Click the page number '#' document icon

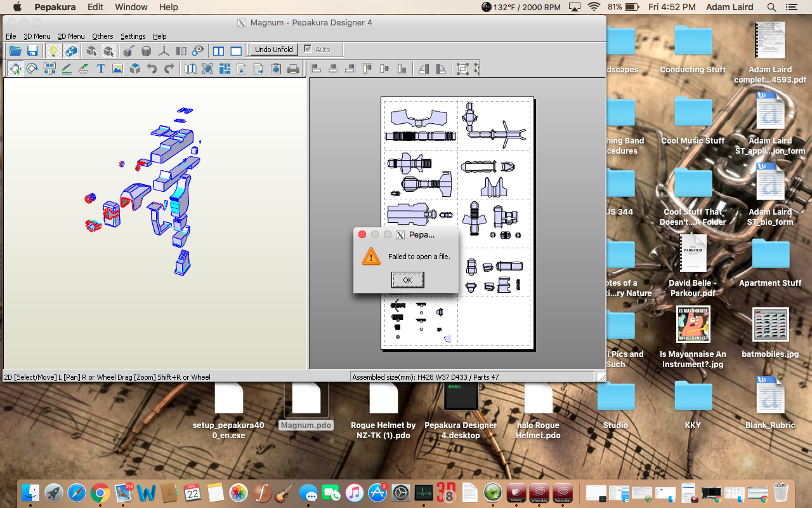[242, 69]
